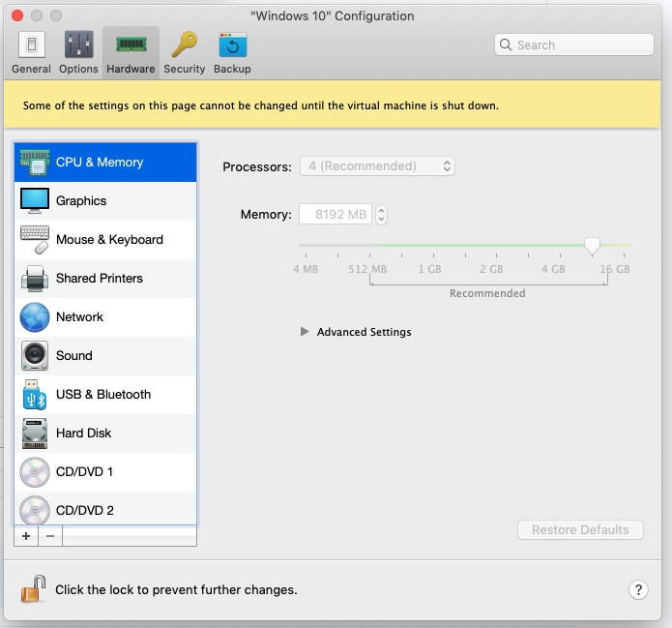The image size is (672, 628).
Task: Click the yellow shutdown warning message
Action: point(260,105)
